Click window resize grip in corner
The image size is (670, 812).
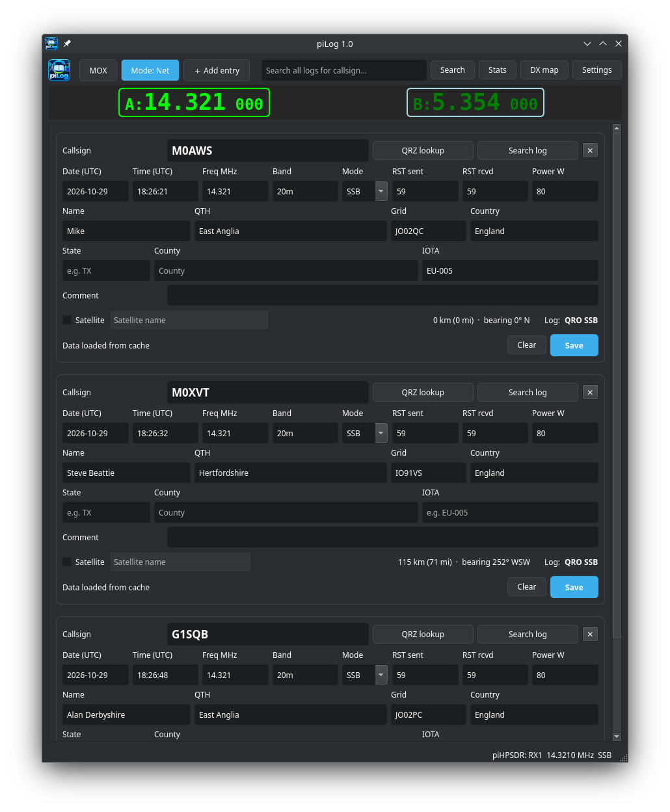[x=624, y=758]
